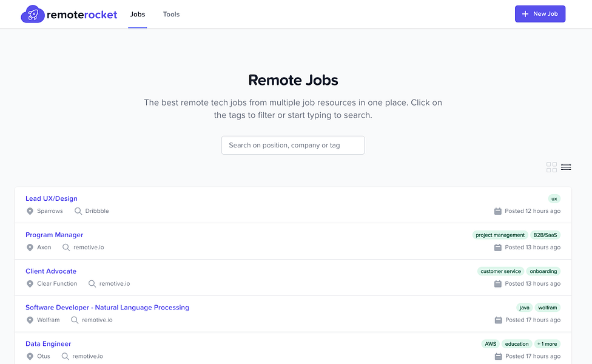Filter by the onboarding tag
The height and width of the screenshot is (364, 592).
(543, 271)
